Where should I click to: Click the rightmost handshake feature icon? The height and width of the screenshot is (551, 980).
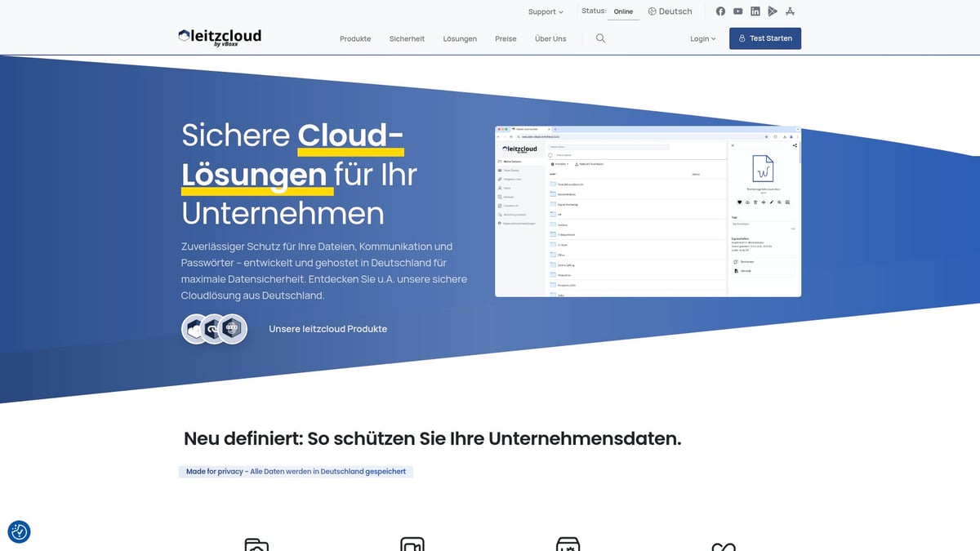click(724, 544)
